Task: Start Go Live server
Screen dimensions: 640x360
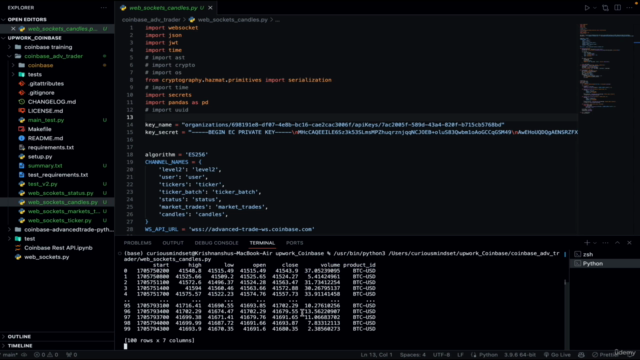Action: 557,355
